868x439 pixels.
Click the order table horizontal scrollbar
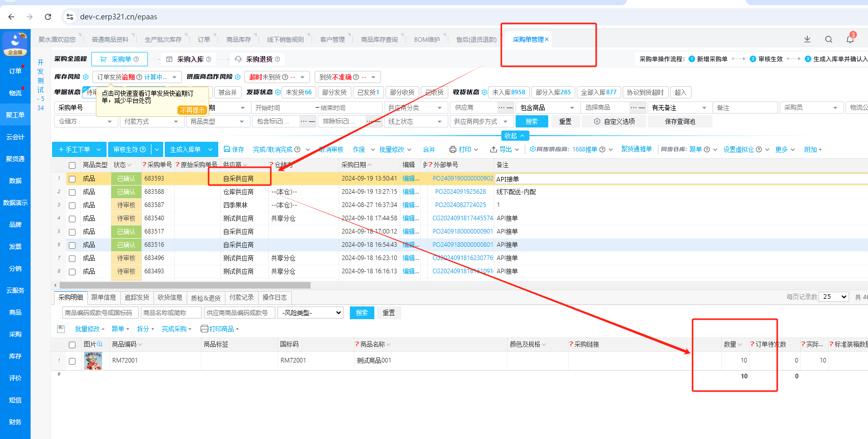pos(185,285)
